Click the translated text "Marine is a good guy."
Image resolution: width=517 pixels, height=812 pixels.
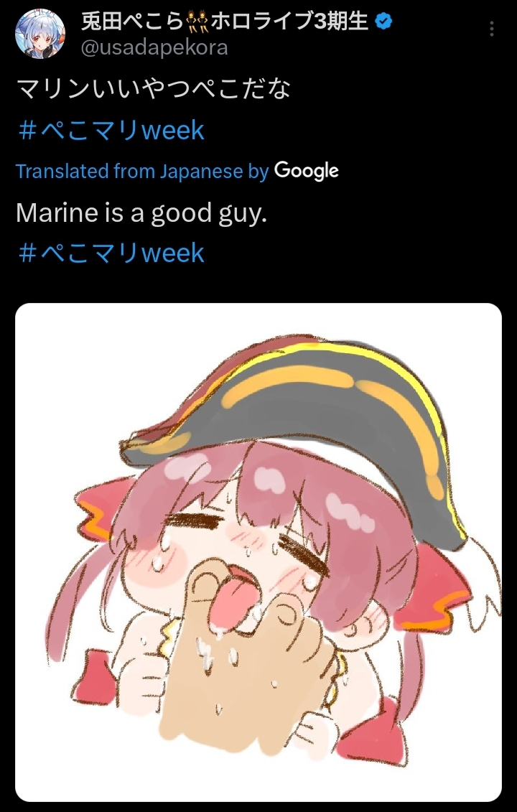coord(141,213)
